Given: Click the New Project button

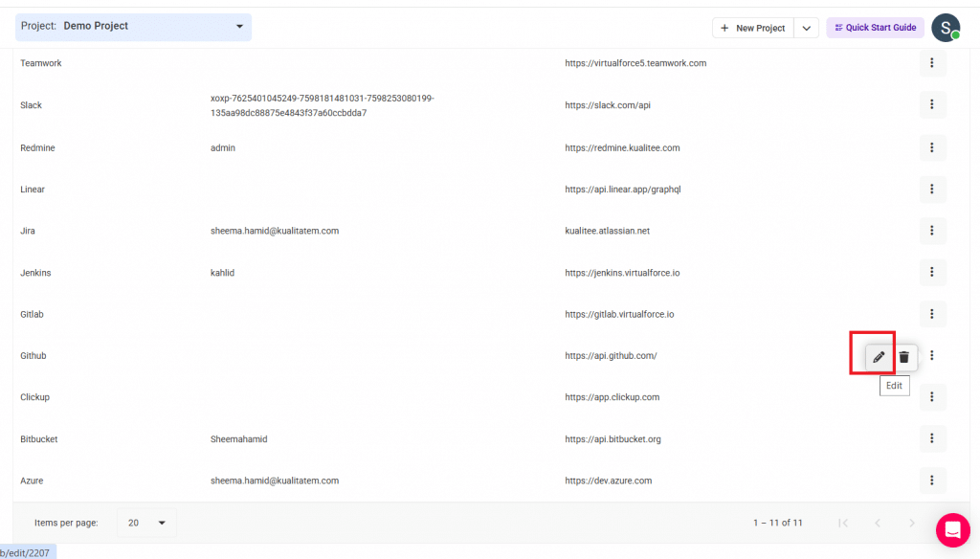Looking at the screenshot, I should point(753,28).
